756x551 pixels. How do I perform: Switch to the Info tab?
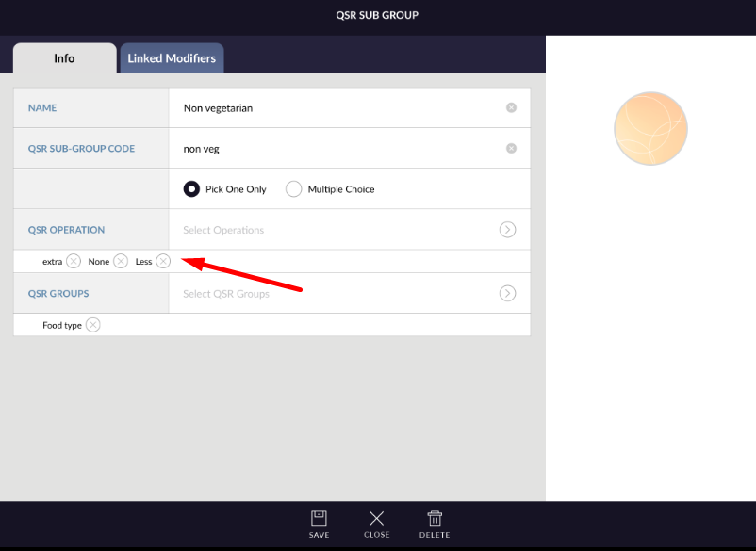pyautogui.click(x=64, y=58)
